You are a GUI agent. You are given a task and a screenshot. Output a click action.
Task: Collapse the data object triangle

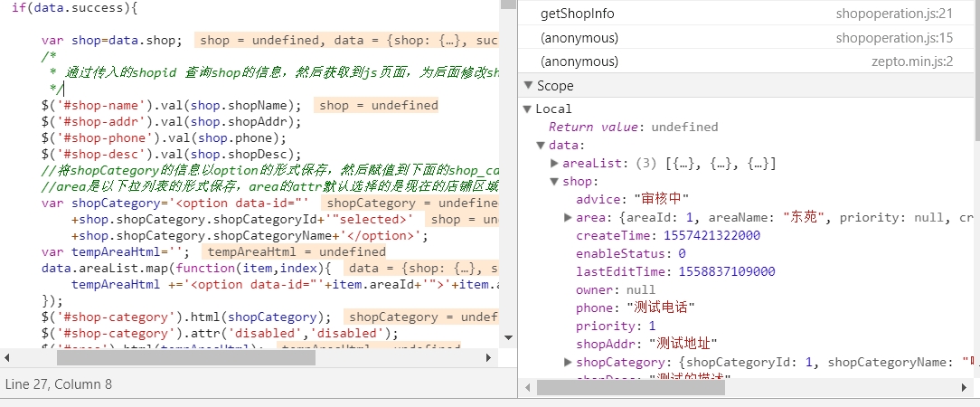point(541,146)
